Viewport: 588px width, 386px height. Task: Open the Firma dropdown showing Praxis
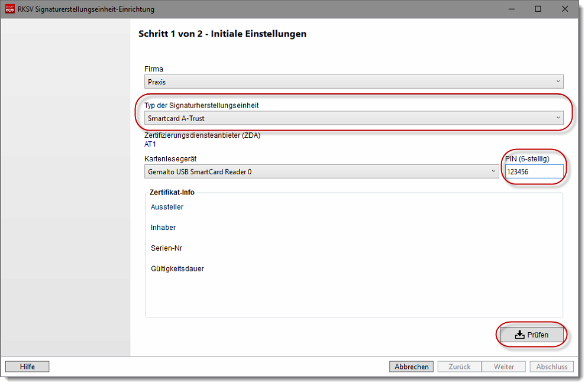tap(353, 82)
